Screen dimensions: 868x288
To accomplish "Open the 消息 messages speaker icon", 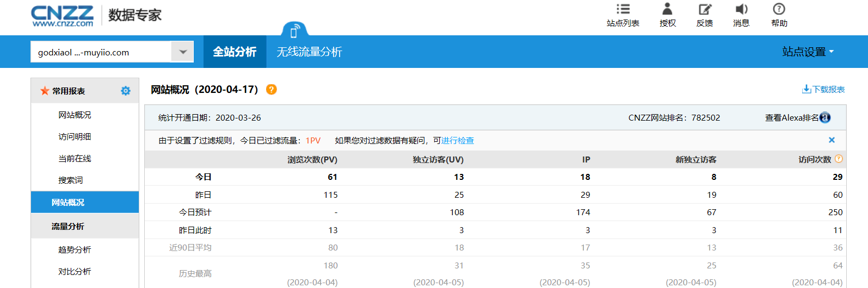I will (741, 9).
